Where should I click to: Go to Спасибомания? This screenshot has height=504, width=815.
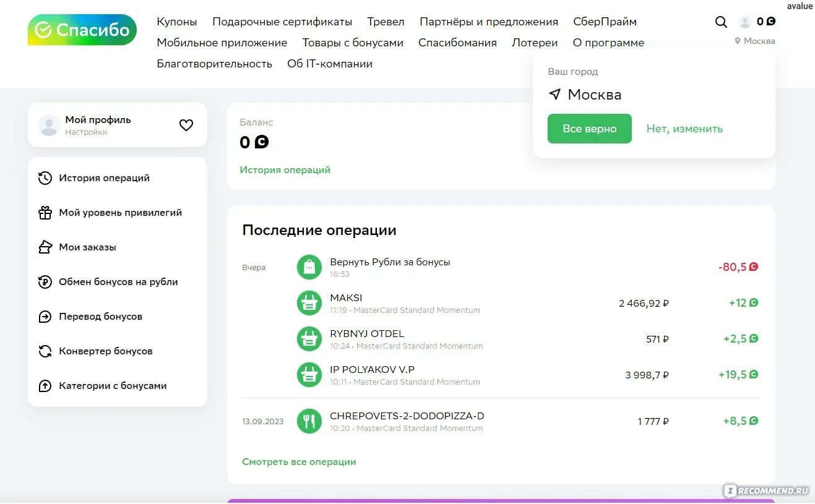tap(457, 43)
